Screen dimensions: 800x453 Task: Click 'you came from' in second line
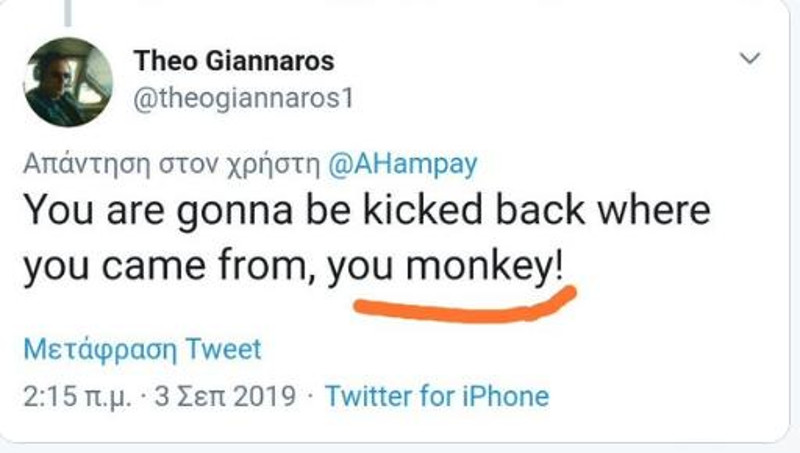[x=165, y=266]
